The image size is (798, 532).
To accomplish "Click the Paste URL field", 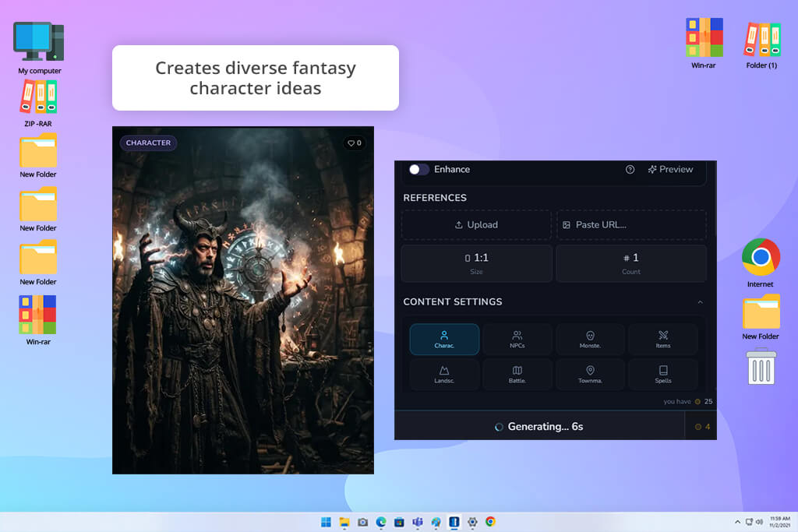I will click(631, 225).
